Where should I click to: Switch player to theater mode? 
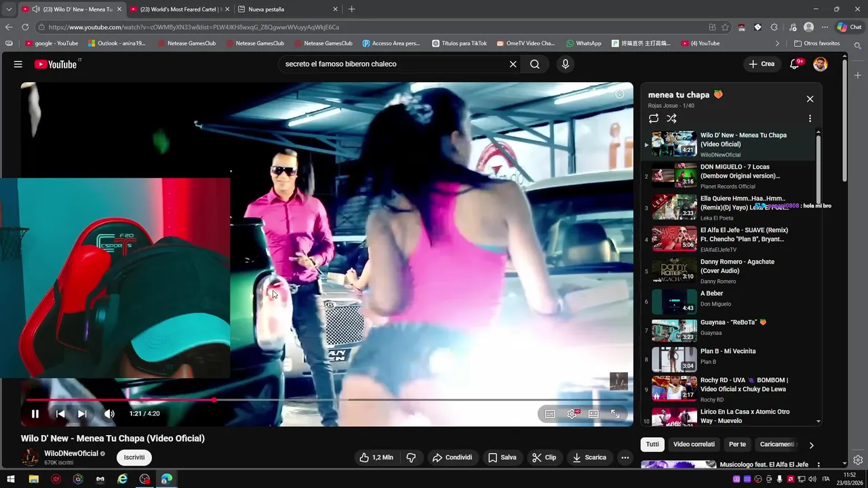(593, 413)
